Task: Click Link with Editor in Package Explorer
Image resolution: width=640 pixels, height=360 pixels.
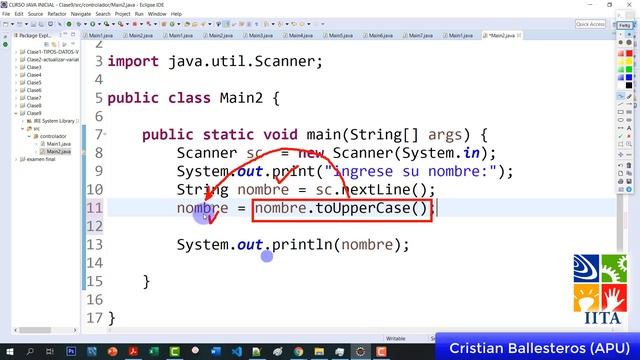Action: [54, 44]
